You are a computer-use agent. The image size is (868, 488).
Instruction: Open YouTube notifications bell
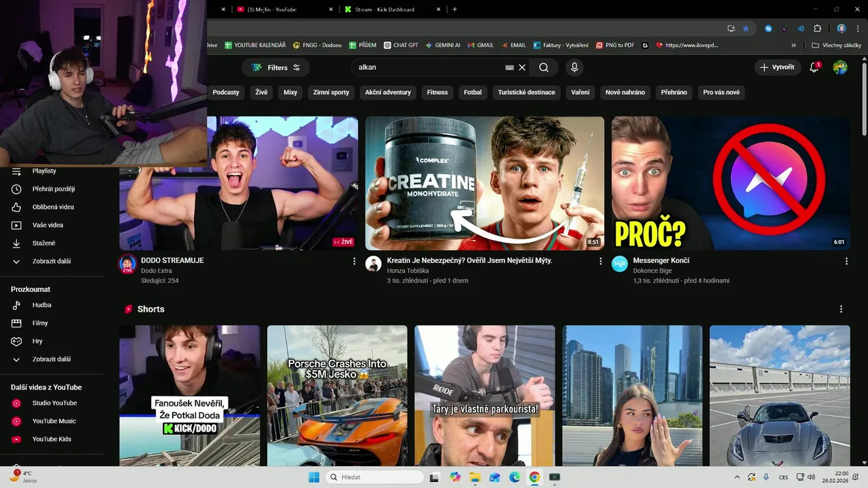point(814,67)
